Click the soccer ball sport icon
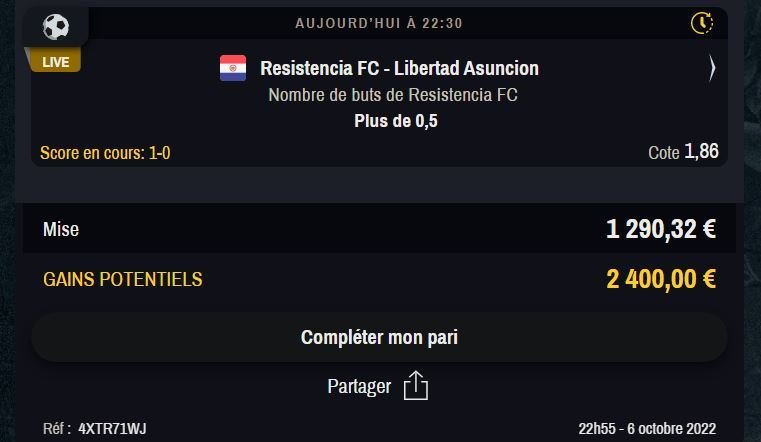 (x=56, y=27)
